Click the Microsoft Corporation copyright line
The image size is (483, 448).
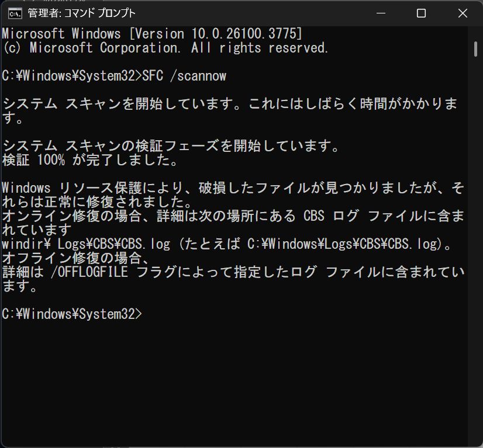[165, 48]
